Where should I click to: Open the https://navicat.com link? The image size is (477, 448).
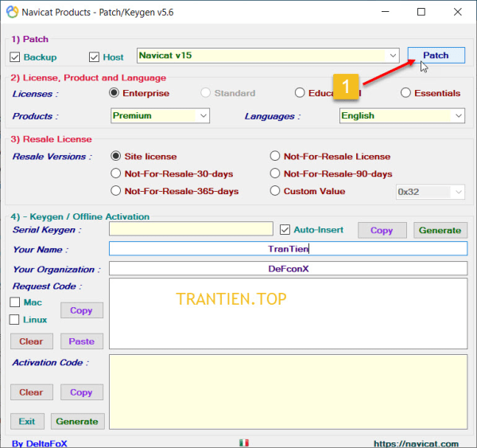click(416, 444)
